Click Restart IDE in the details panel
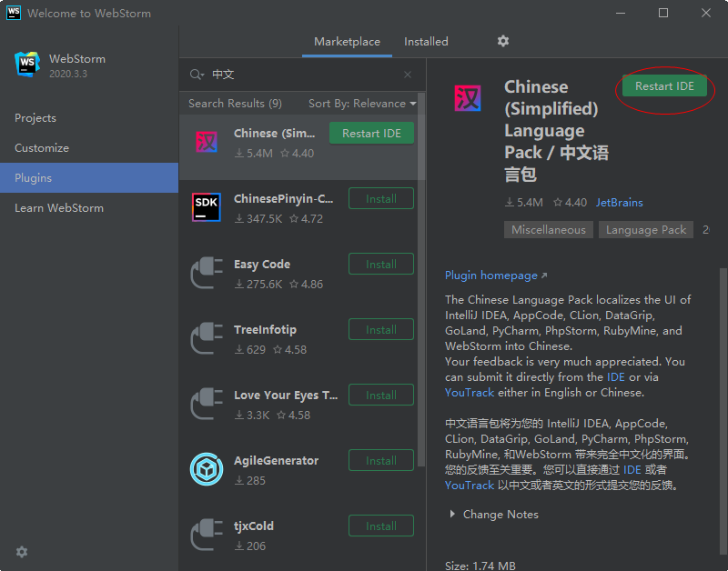The image size is (728, 571). pos(664,86)
